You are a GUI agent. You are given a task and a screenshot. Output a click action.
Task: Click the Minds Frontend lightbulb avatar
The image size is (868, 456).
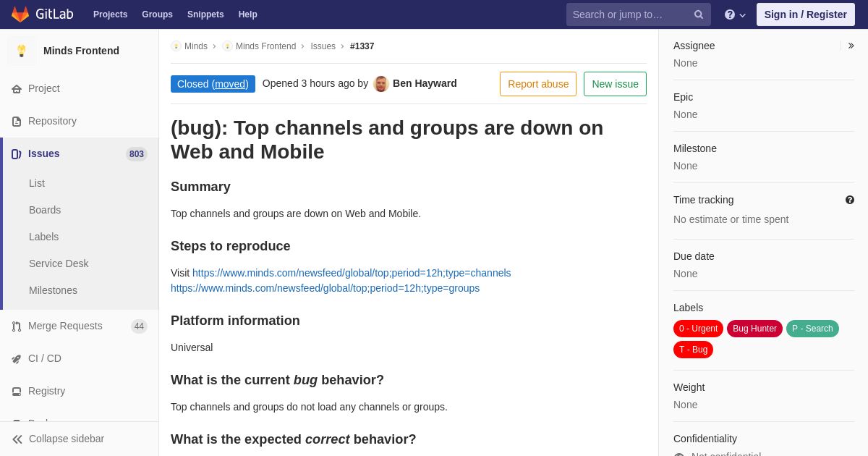22,51
